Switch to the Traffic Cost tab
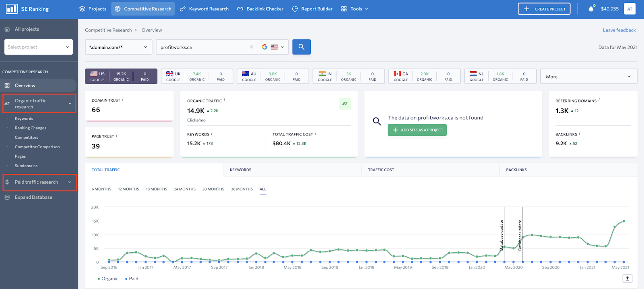644x289 pixels. click(x=381, y=170)
